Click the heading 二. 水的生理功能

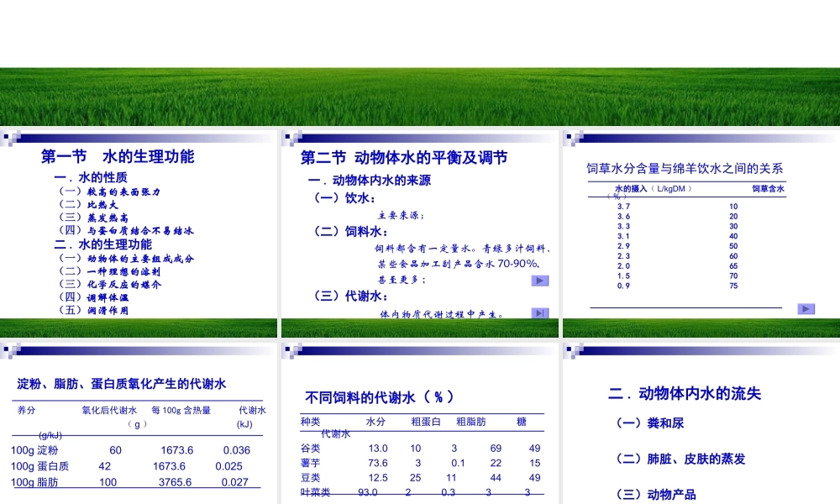tap(102, 244)
